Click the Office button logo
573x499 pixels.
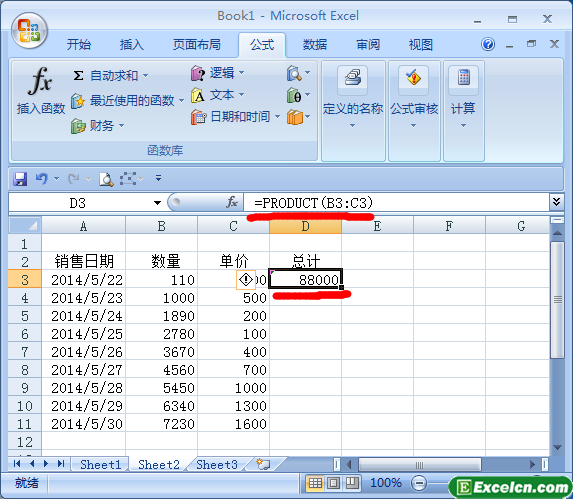[x=29, y=31]
